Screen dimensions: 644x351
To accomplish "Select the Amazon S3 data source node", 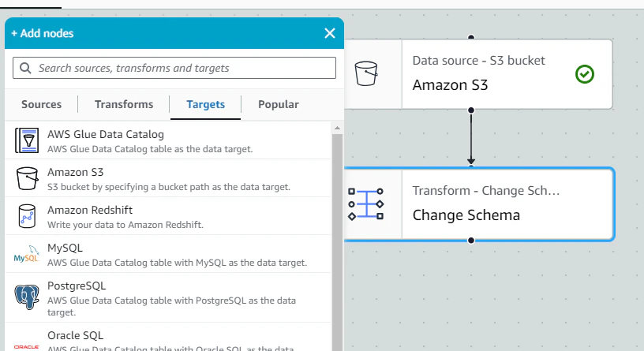I will 478,74.
